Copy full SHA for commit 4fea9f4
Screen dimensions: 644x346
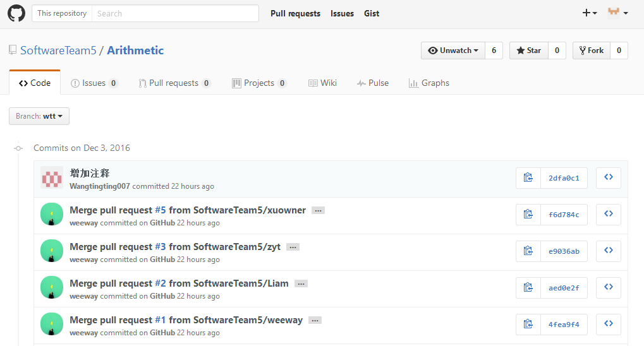click(x=528, y=325)
